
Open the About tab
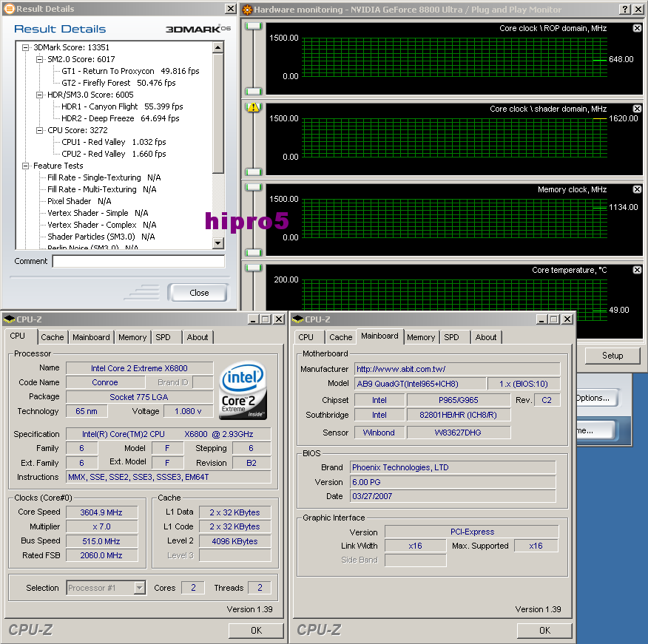(486, 336)
